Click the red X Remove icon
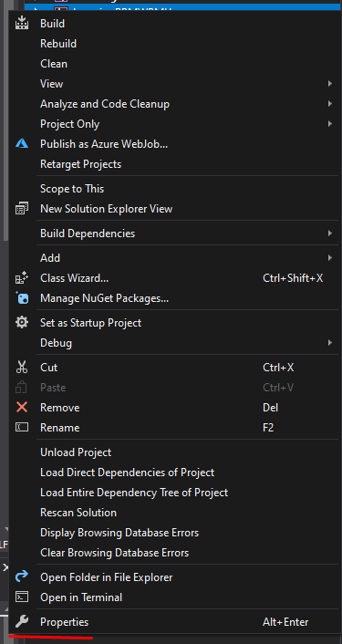Screen dimensions: 342x644 tap(22, 408)
